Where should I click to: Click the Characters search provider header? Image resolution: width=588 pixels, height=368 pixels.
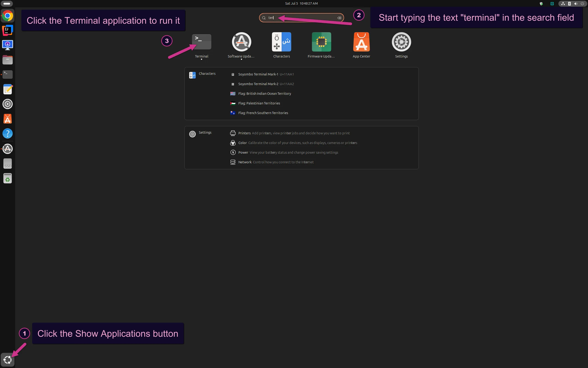pyautogui.click(x=202, y=75)
